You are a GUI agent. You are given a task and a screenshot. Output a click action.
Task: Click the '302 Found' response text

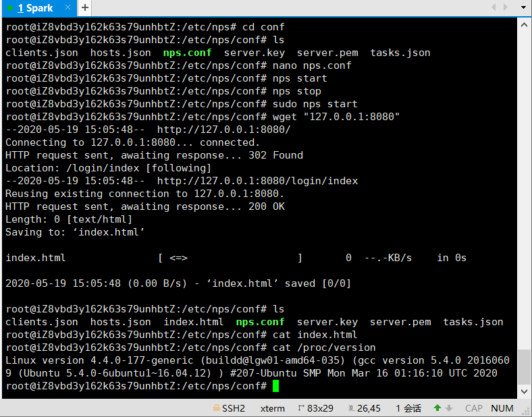coord(275,155)
